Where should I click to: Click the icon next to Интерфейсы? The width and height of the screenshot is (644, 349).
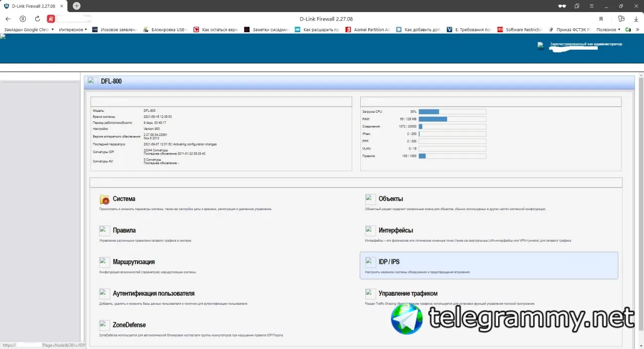[370, 231]
